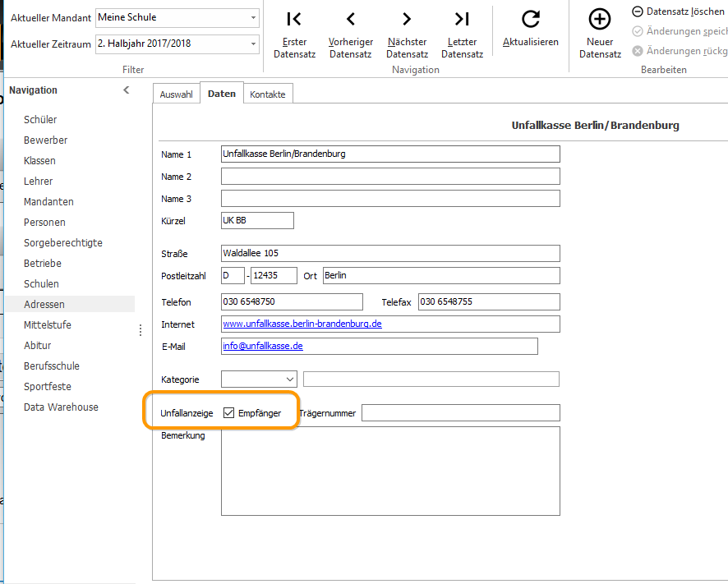Click the Bemerkung text area
The width and height of the screenshot is (728, 584).
[390, 471]
